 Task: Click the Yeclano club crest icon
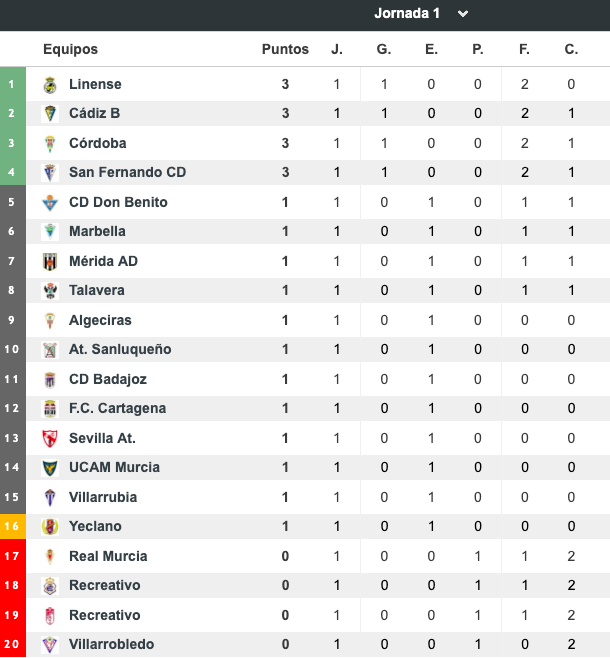pyautogui.click(x=50, y=527)
